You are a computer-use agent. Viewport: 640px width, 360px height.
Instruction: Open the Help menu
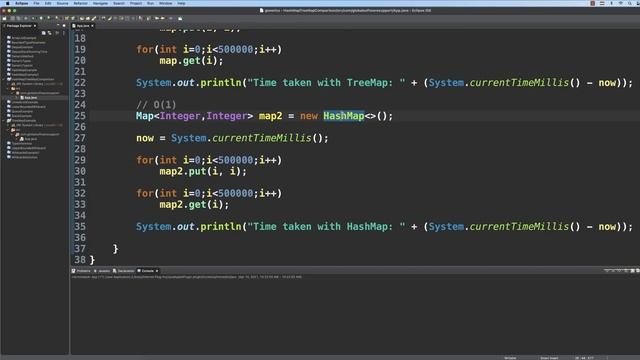[x=181, y=3]
